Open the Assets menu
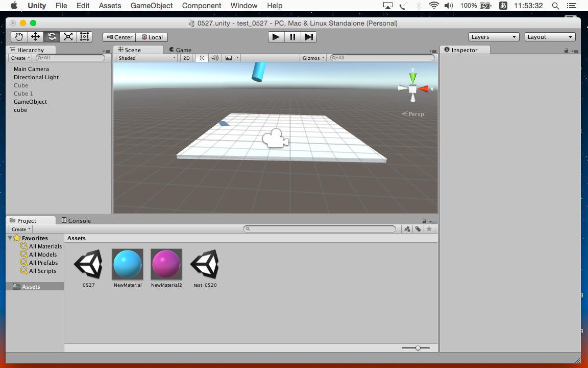 click(110, 6)
